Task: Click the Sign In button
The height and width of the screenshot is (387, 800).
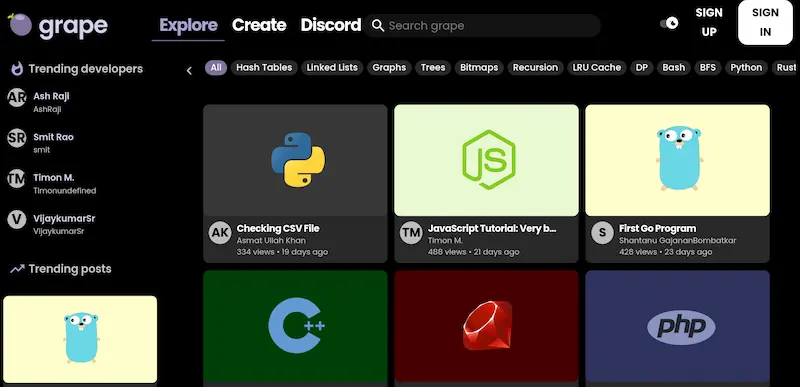Action: [765, 22]
